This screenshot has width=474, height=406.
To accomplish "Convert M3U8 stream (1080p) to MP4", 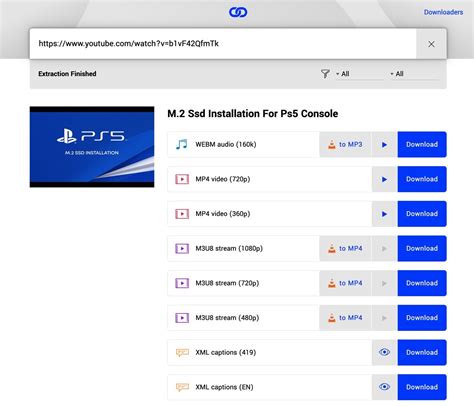I will click(345, 248).
